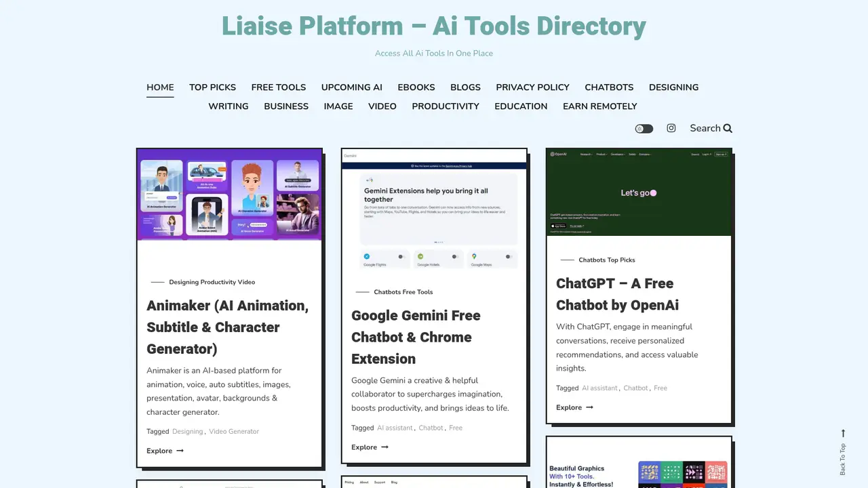
Task: Click Designing Productivity Video category label
Action: point(212,283)
